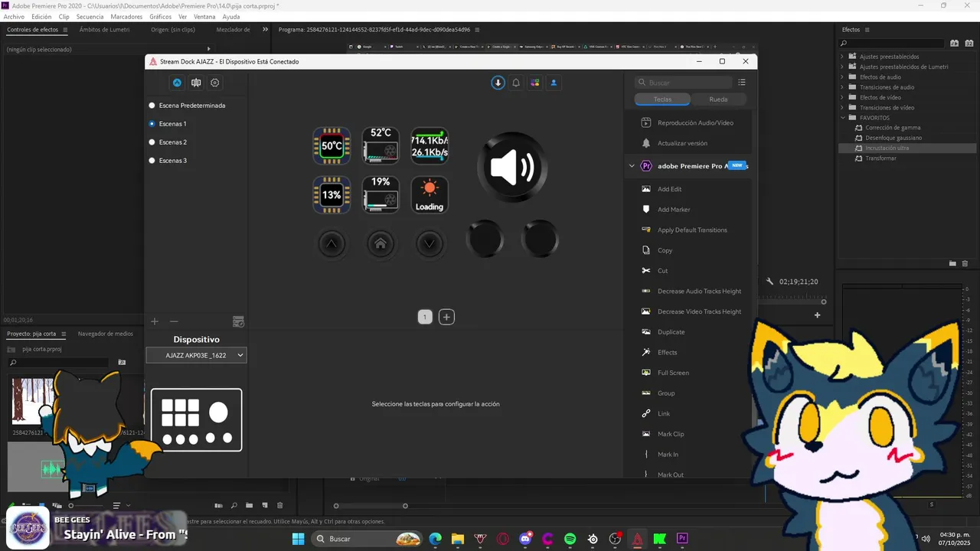
Task: Open the colorful plugin store icon
Action: tap(535, 83)
